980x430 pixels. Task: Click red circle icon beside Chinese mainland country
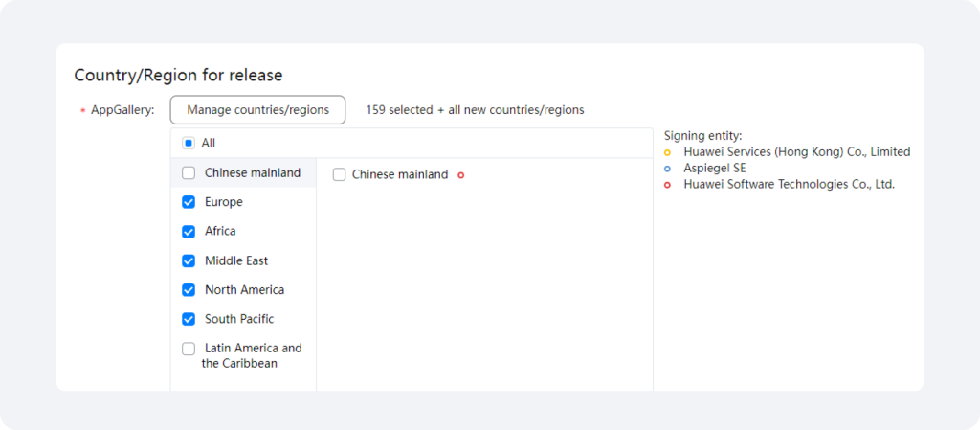point(460,175)
